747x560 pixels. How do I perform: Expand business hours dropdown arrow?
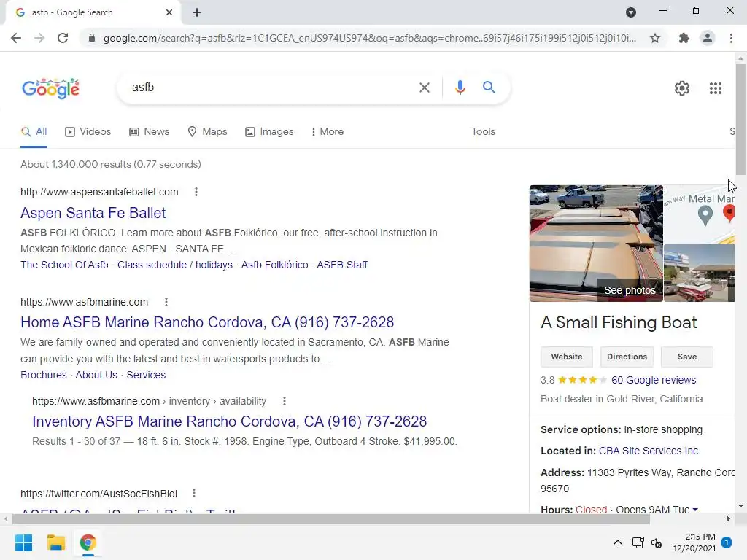point(695,509)
